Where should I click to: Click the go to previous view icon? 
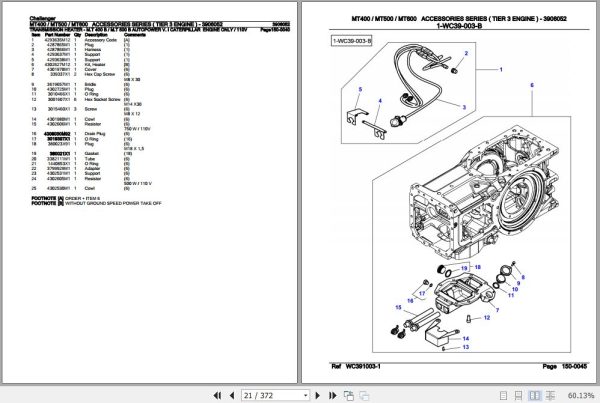[349, 395]
